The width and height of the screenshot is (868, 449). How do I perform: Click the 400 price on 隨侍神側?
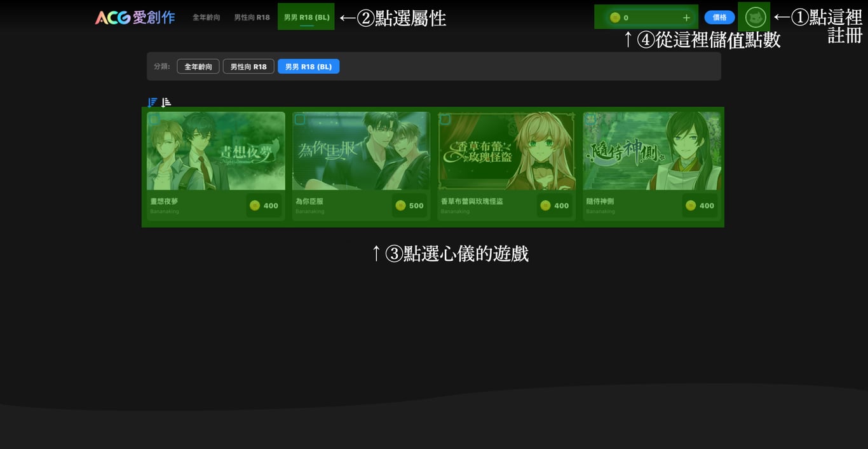click(707, 205)
